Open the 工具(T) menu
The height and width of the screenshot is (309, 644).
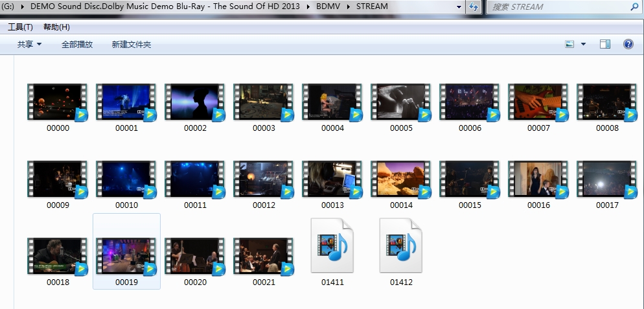pyautogui.click(x=20, y=27)
